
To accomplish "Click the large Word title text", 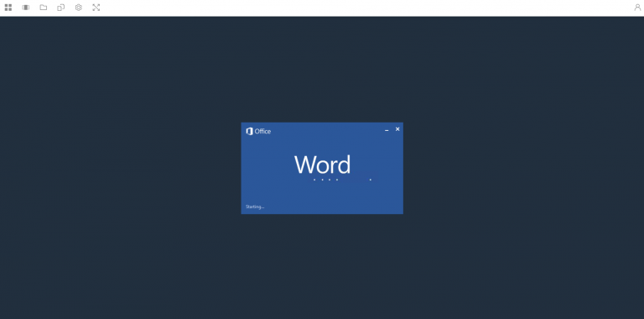I will click(x=322, y=165).
